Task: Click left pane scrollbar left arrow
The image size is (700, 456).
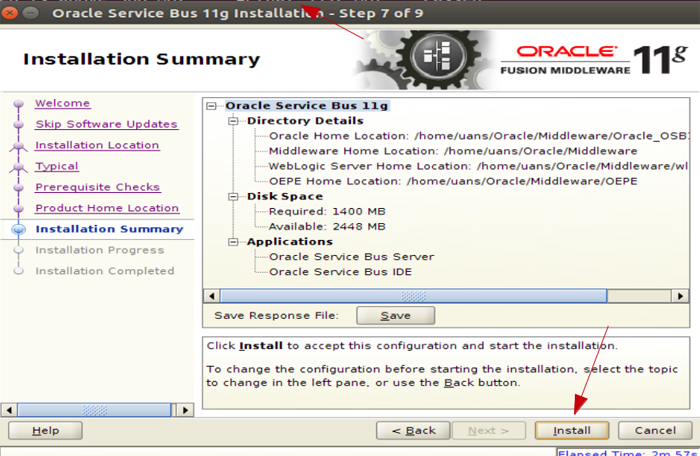Action: [8, 410]
